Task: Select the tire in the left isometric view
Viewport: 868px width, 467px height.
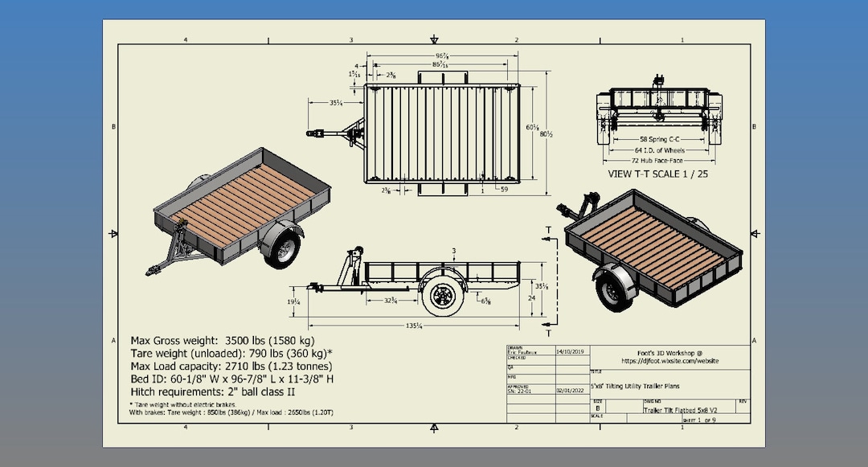Action: 285,249
